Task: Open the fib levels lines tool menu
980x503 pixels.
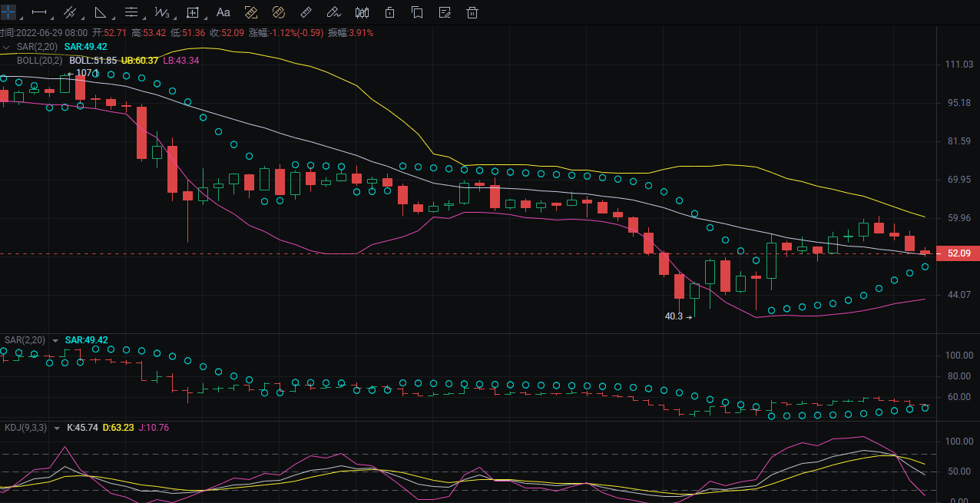Action: click(131, 12)
